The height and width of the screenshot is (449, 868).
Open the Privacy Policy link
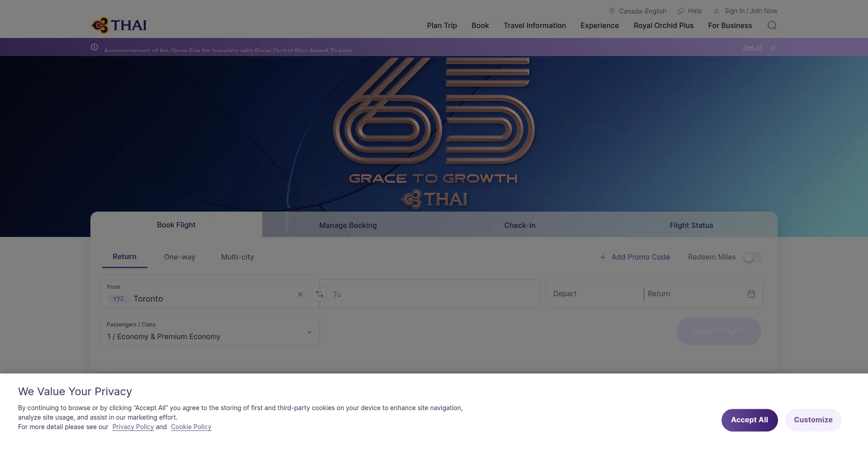(133, 427)
